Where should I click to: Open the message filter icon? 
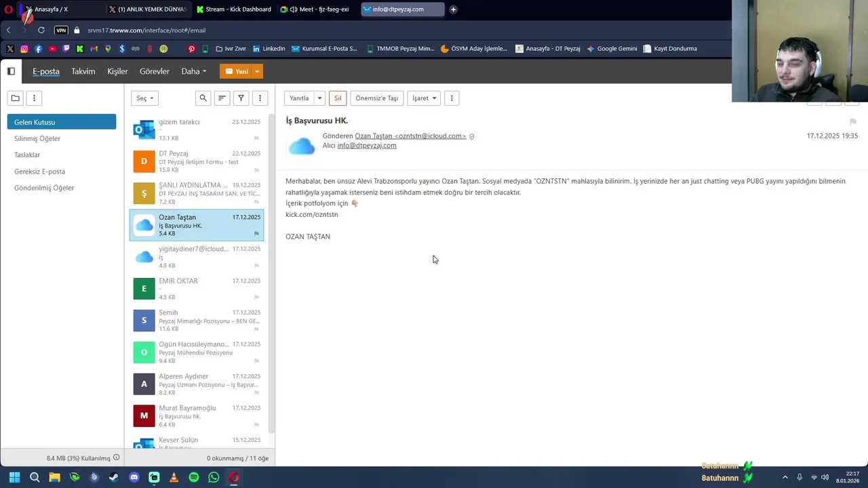pos(241,98)
